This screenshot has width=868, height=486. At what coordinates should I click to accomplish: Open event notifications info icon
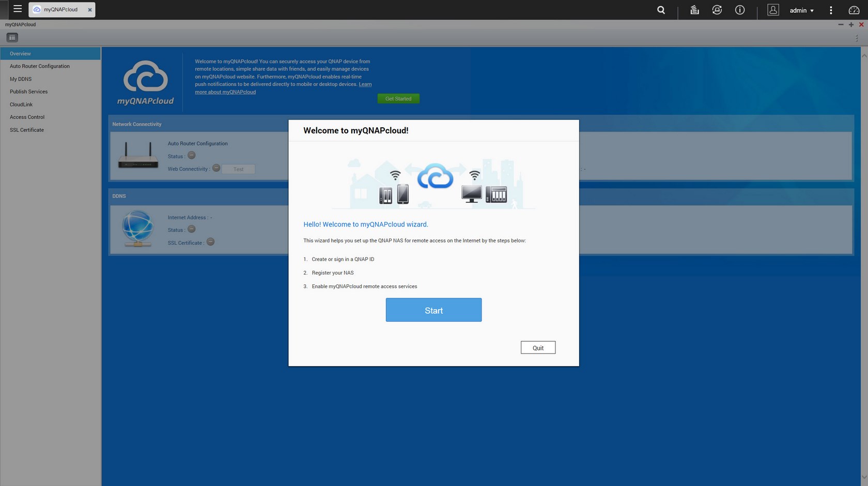740,10
